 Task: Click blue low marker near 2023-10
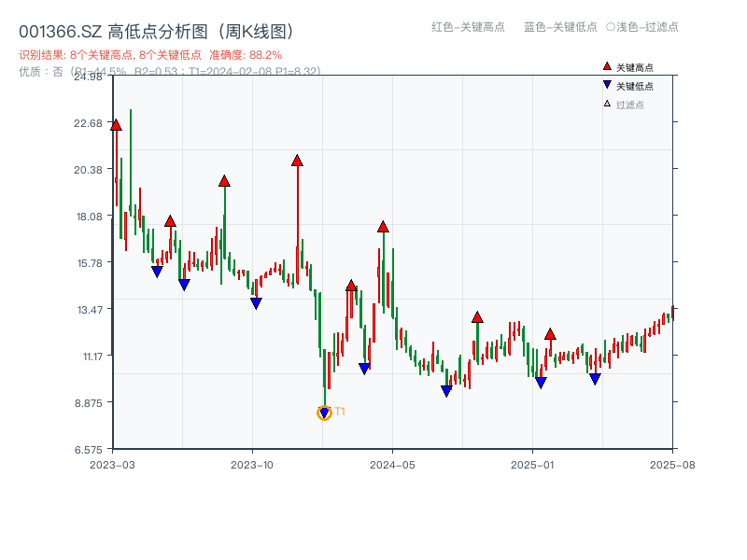[255, 302]
